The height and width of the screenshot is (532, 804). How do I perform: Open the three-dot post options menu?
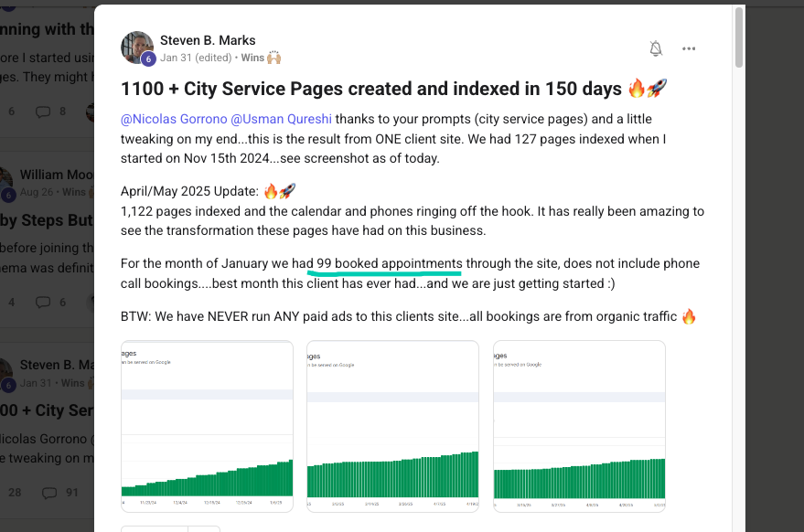[x=689, y=48]
